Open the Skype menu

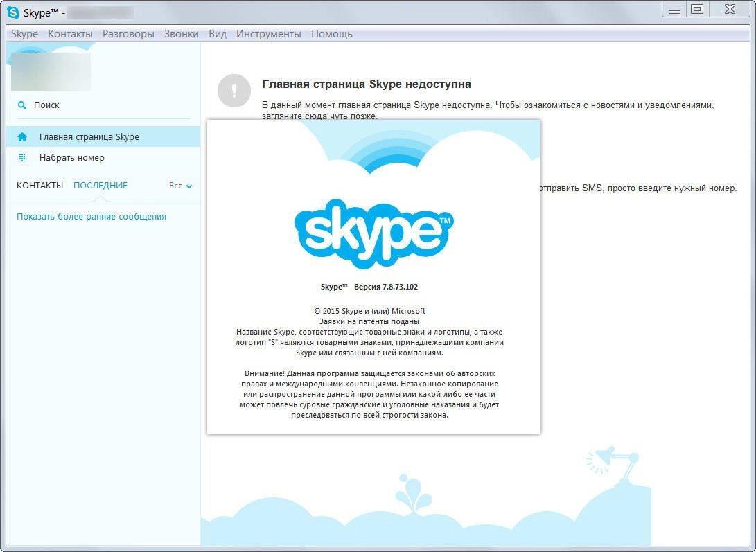point(24,34)
